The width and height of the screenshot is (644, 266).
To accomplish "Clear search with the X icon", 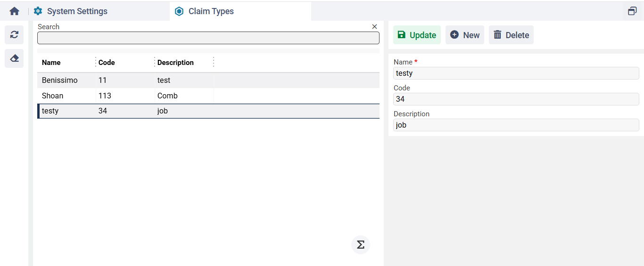I will point(374,27).
